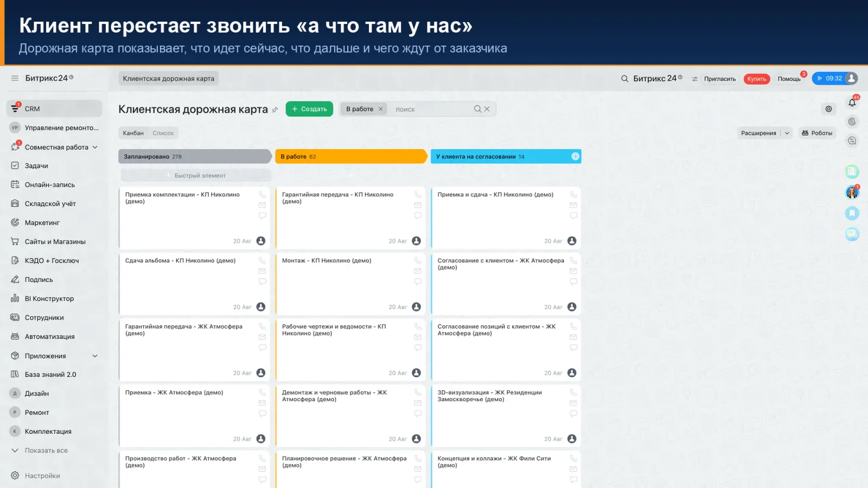Click the Подпись pen icon

pos(15,280)
